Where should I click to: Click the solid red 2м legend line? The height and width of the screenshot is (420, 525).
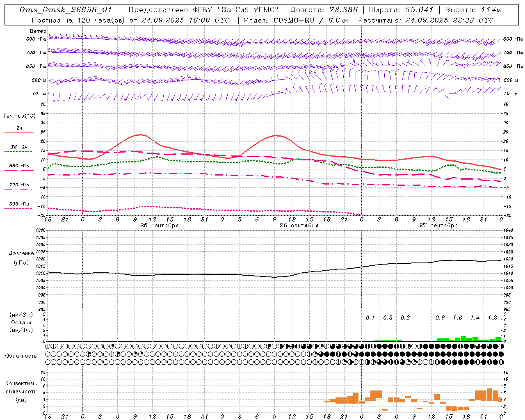pyautogui.click(x=19, y=132)
